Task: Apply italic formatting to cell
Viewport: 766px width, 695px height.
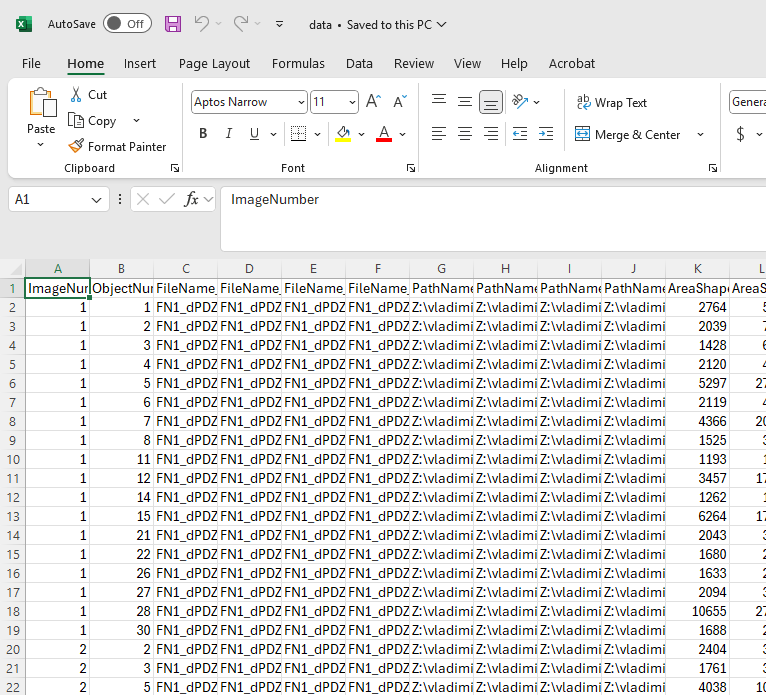Action: [229, 134]
